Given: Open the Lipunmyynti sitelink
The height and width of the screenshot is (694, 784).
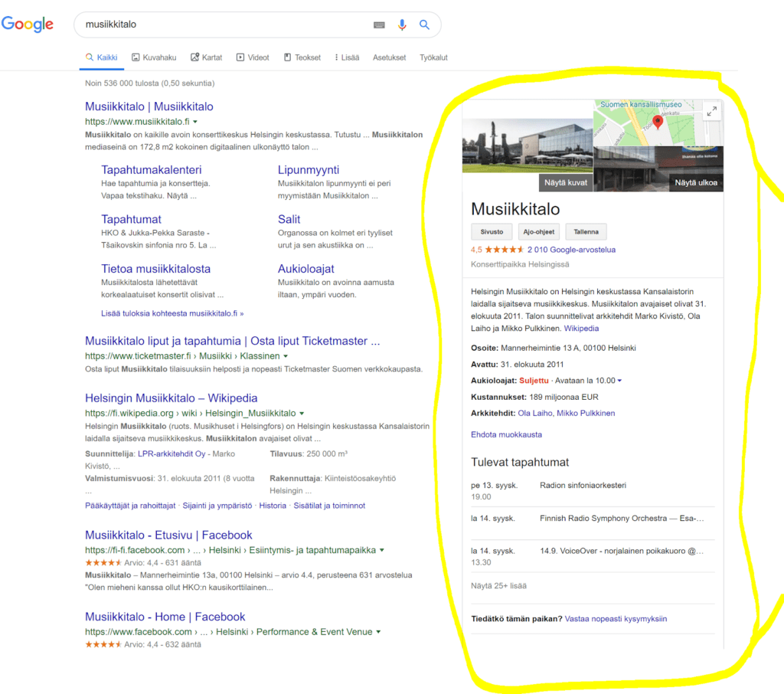Looking at the screenshot, I should (309, 170).
